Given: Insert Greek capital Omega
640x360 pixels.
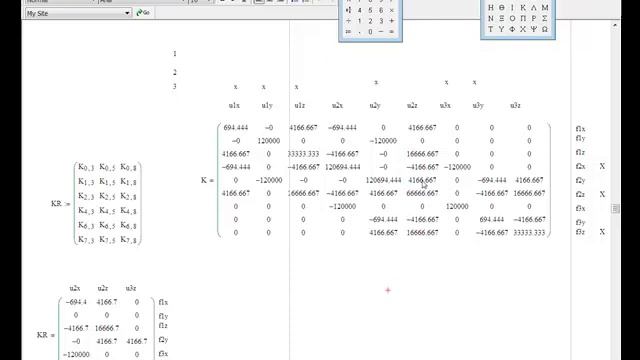Looking at the screenshot, I should click(544, 29).
